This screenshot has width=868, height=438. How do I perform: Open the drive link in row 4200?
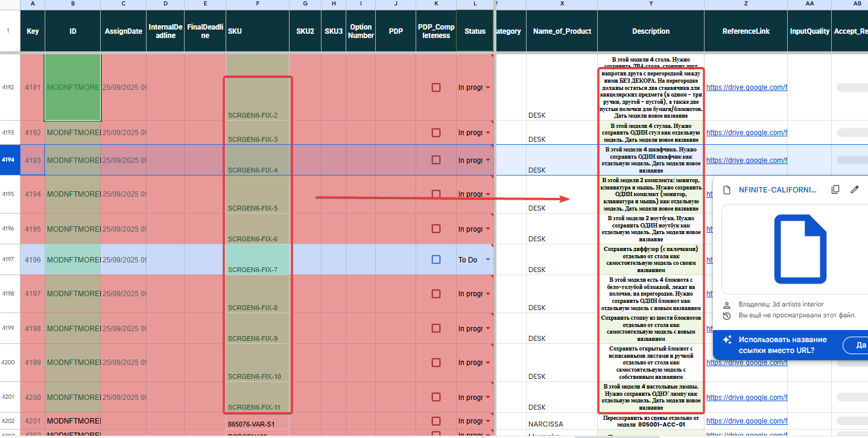[x=747, y=363]
